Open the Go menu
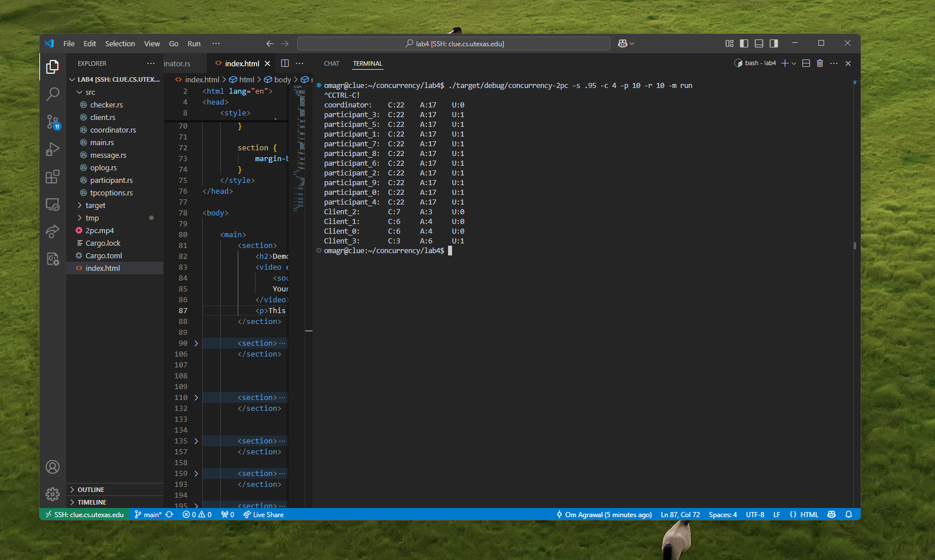This screenshot has width=935, height=560. point(174,43)
